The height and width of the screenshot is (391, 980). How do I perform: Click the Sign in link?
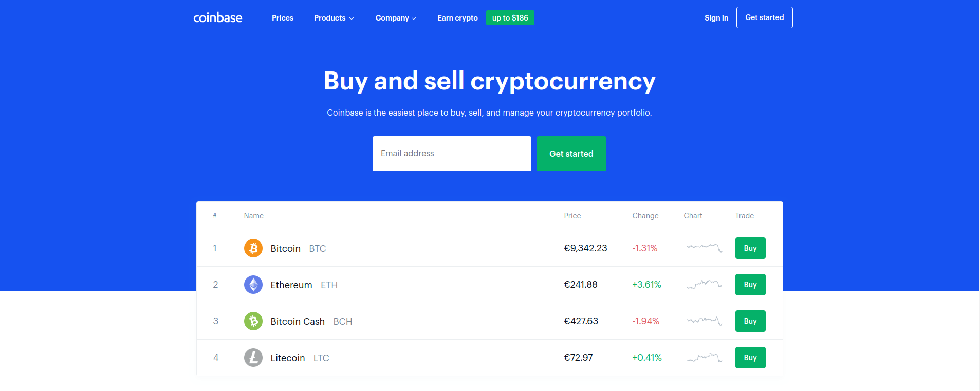point(716,18)
